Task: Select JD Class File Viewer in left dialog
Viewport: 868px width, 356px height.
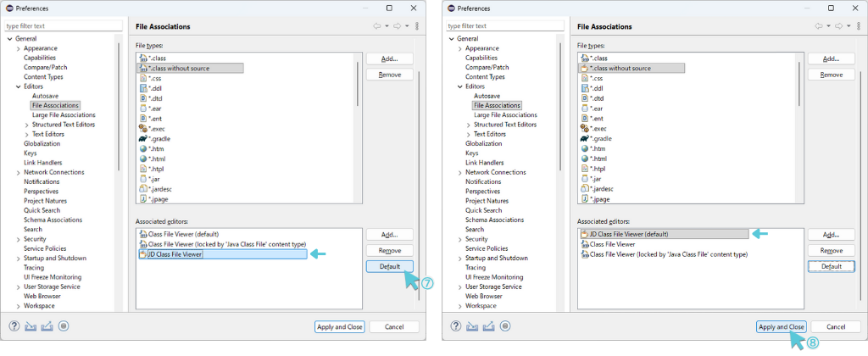Action: click(x=175, y=253)
